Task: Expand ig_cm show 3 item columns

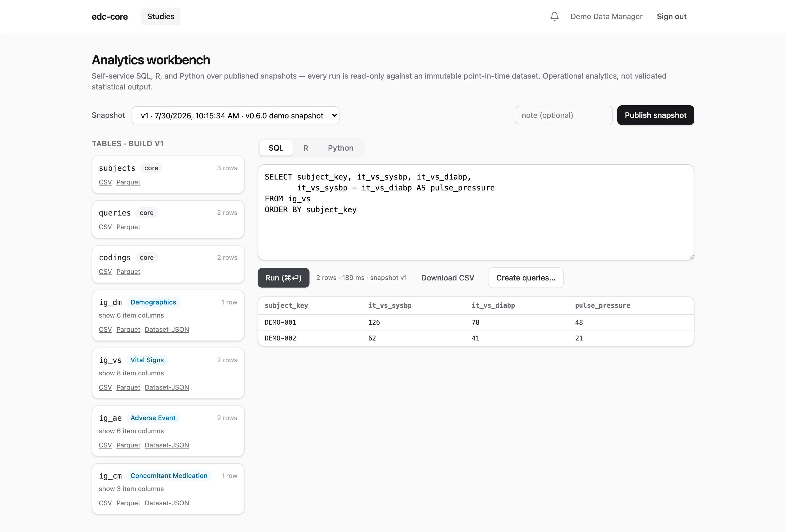Action: [x=131, y=489]
